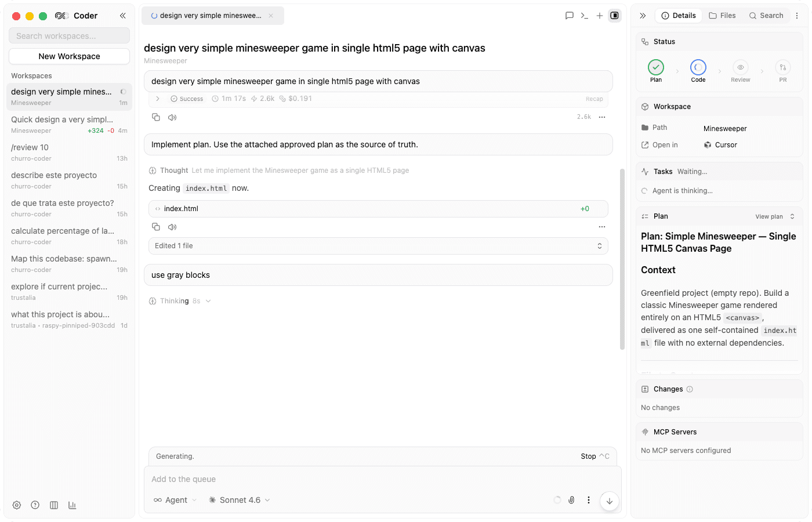Toggle the right panel layout icon
812x522 pixels.
tap(615, 16)
